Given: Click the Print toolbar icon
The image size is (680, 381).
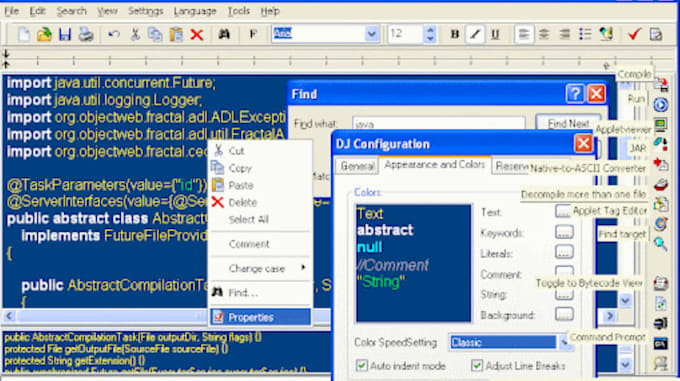Looking at the screenshot, I should pos(86,34).
